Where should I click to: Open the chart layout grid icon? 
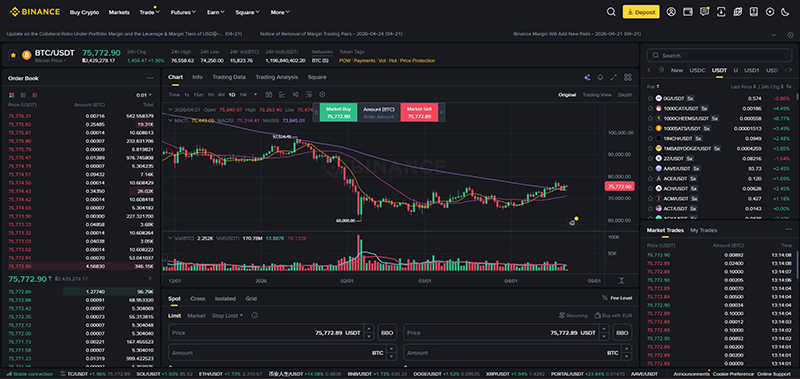[628, 78]
